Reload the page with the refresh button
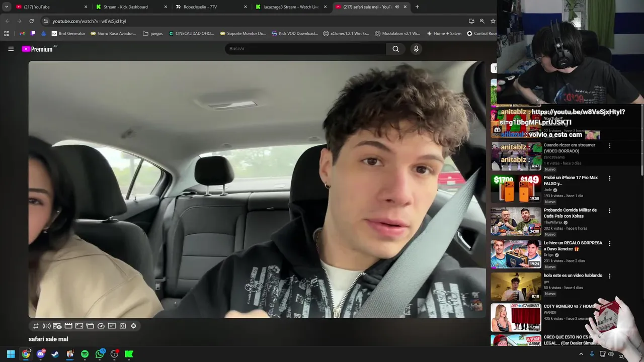The image size is (644, 362). pyautogui.click(x=31, y=21)
